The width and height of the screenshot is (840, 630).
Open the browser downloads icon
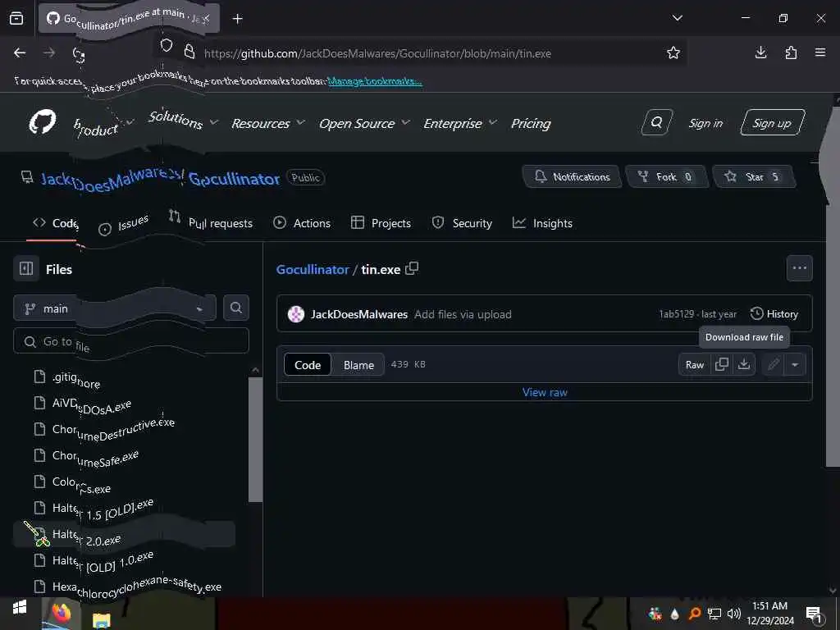(760, 52)
